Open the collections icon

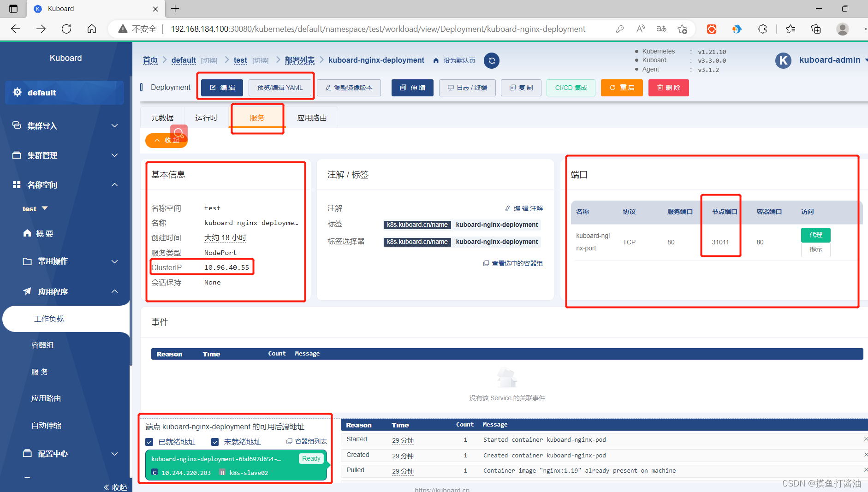click(x=816, y=29)
